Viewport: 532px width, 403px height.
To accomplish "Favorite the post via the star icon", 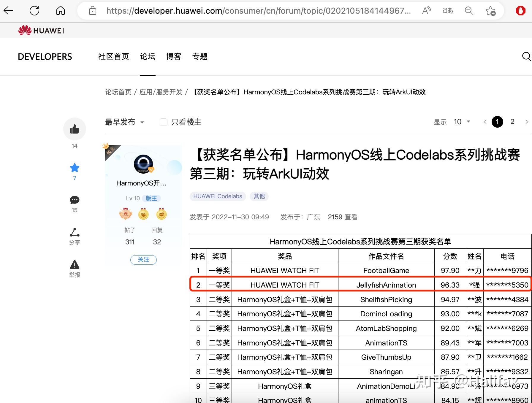I will (75, 168).
